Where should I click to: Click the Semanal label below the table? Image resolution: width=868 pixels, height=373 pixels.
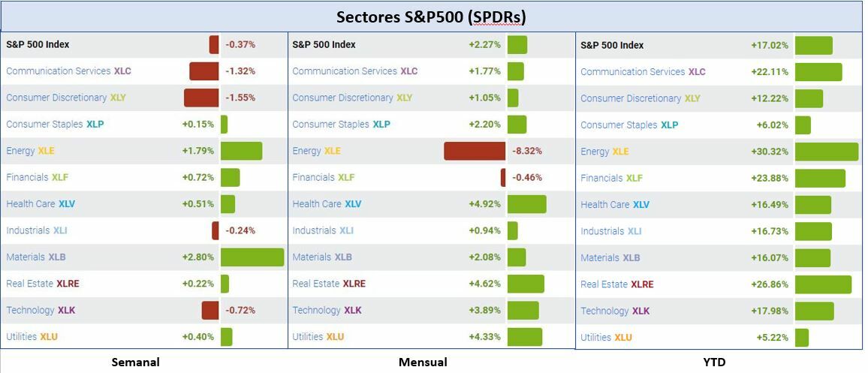(135, 362)
